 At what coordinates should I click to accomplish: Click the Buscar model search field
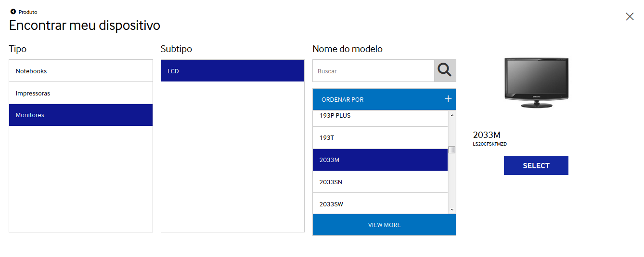pos(374,71)
